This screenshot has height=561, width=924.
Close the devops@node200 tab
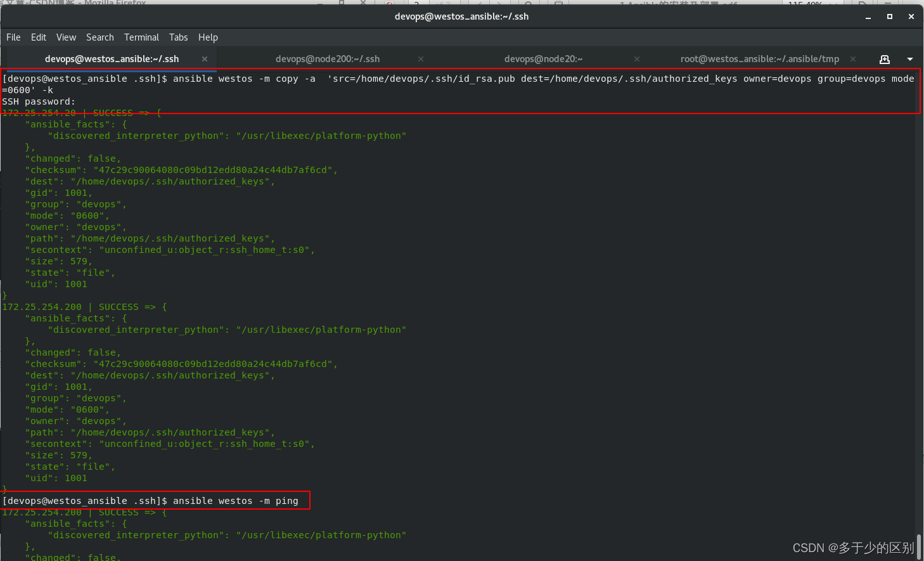421,59
